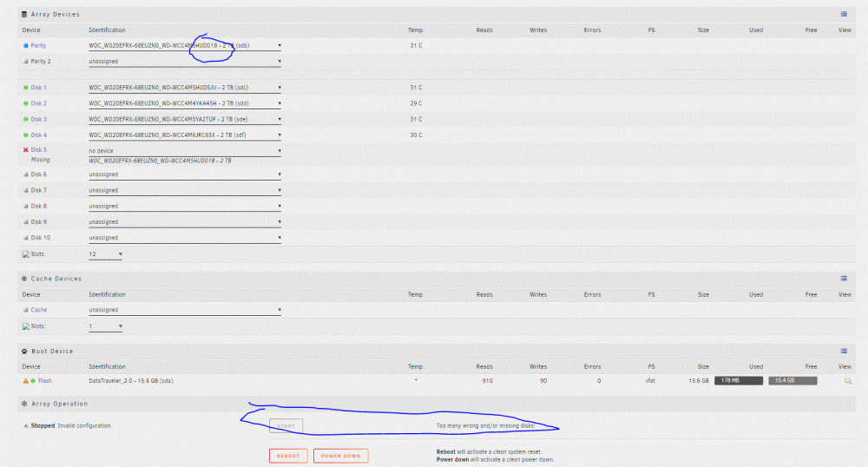Click the Reboot button

[x=288, y=456]
